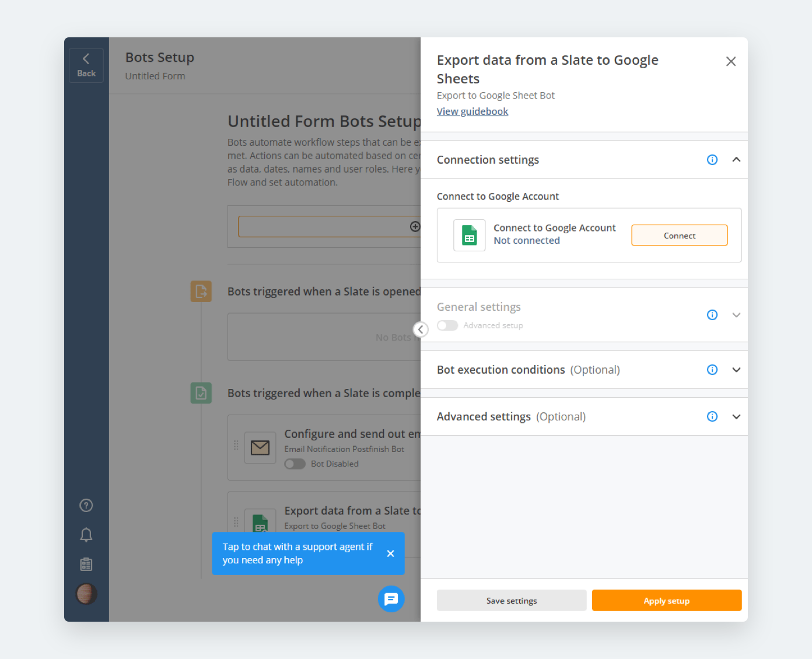Viewport: 812px width, 659px height.
Task: Click info icon for Advanced settings
Action: [712, 416]
